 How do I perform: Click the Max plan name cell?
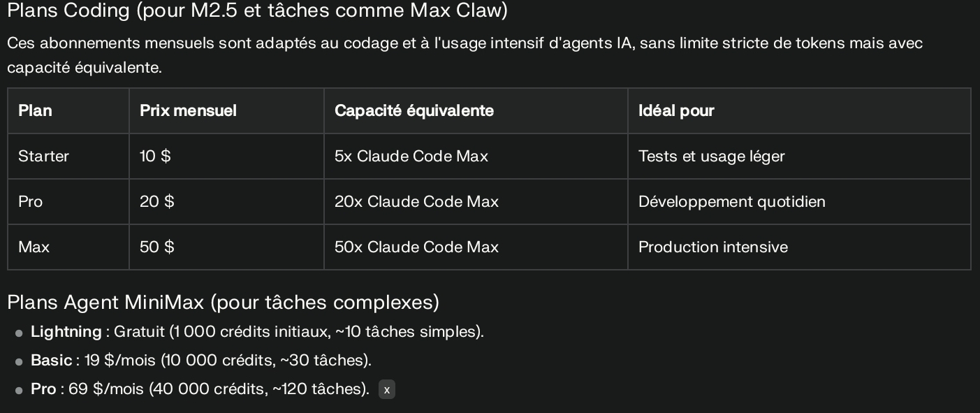68,247
